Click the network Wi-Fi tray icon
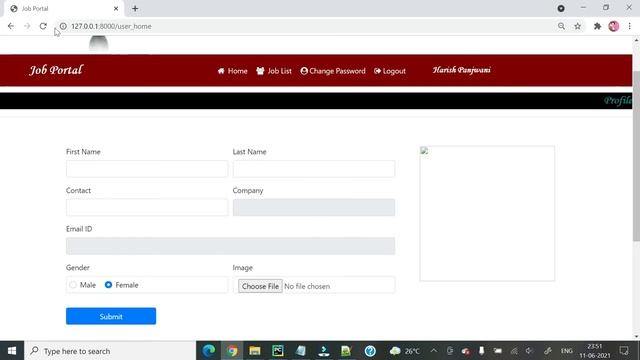Image resolution: width=640 pixels, height=360 pixels. 514,351
